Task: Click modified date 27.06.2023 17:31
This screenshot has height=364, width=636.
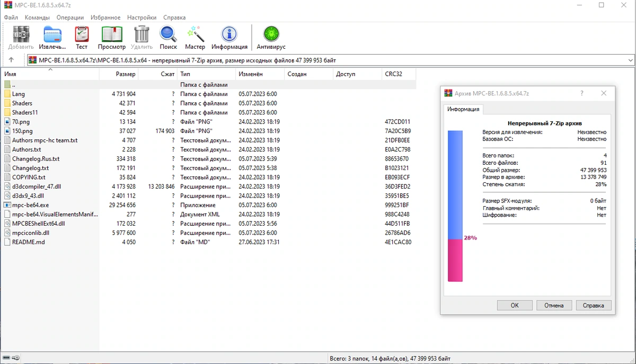Action: [x=259, y=242]
